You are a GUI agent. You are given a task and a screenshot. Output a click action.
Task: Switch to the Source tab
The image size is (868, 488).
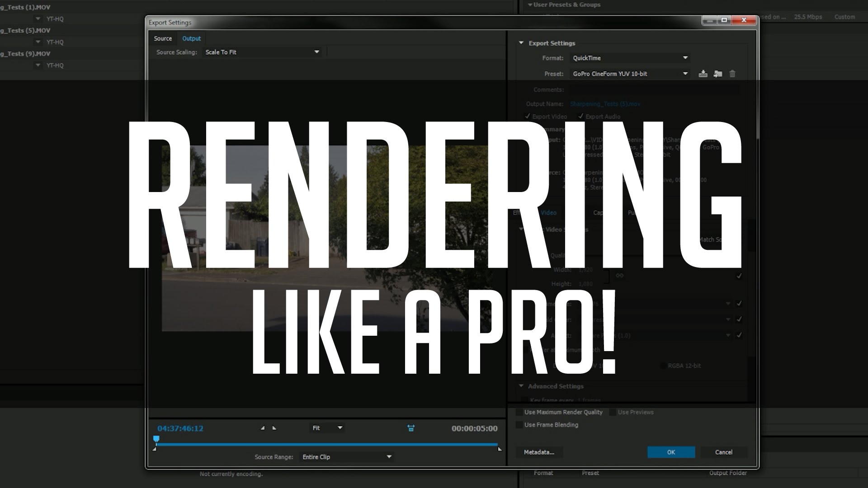(x=163, y=38)
